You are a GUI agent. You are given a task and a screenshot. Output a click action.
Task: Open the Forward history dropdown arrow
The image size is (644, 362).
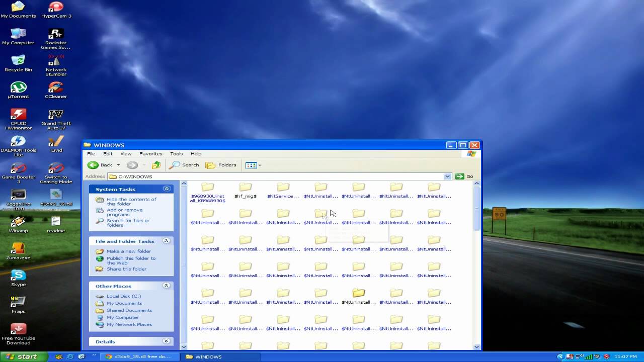pos(144,165)
